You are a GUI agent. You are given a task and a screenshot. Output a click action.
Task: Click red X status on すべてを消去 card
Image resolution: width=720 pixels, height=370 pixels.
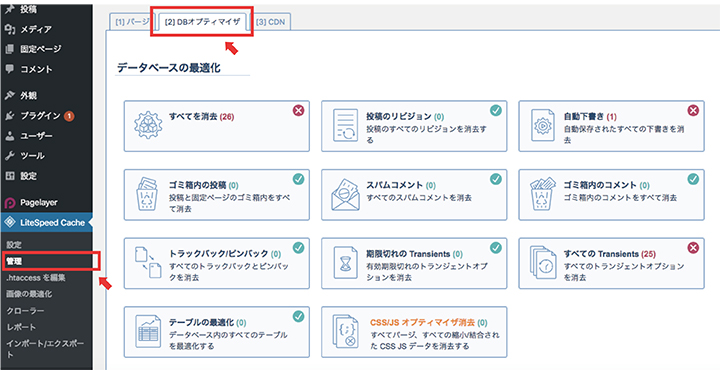click(x=298, y=111)
